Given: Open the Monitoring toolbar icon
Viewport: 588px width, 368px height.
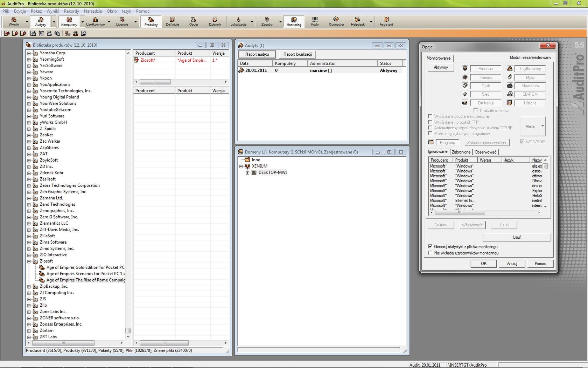Looking at the screenshot, I should point(294,21).
